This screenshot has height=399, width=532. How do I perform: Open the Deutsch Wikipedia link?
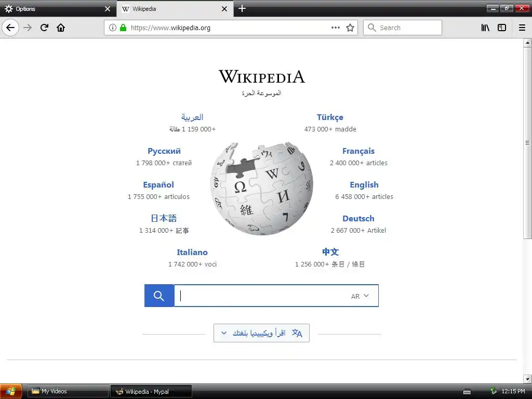click(358, 219)
